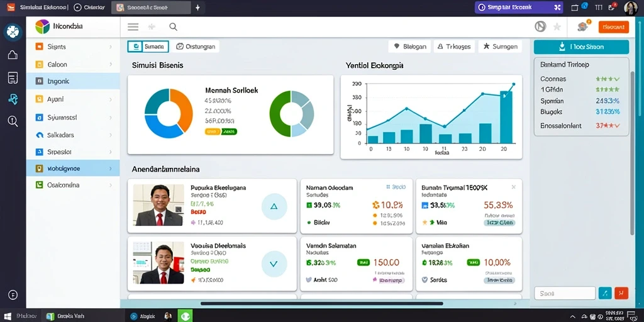Switch to the Otstungran tab
Screen dimensions: 644x322
point(196,47)
